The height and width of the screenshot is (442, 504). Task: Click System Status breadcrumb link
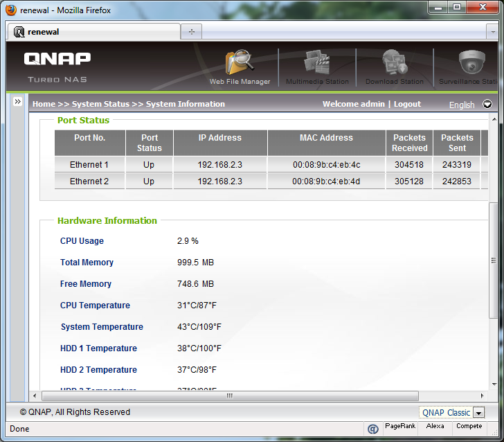tap(100, 104)
